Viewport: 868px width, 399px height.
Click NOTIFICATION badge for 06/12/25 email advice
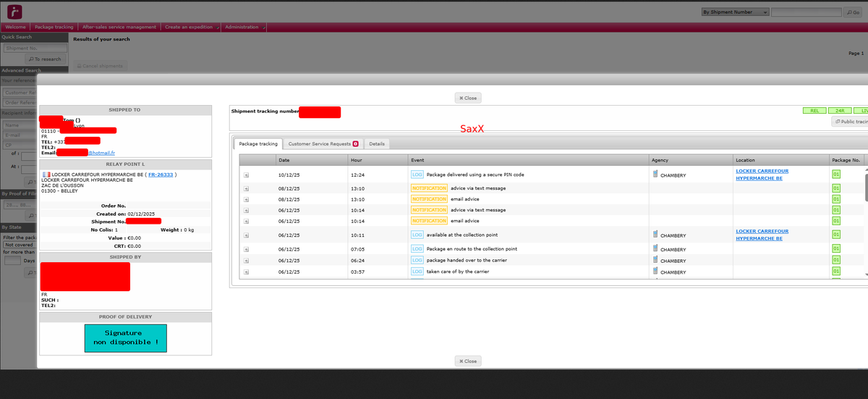click(x=429, y=221)
